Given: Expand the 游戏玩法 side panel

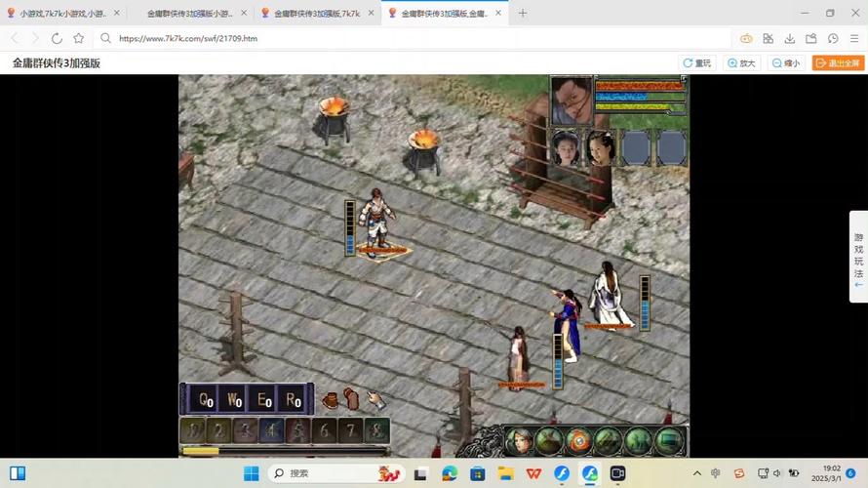Looking at the screenshot, I should coord(858,257).
